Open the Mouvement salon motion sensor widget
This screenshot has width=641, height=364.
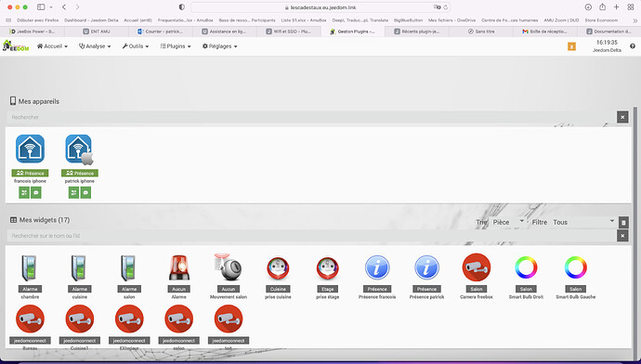[x=229, y=267]
